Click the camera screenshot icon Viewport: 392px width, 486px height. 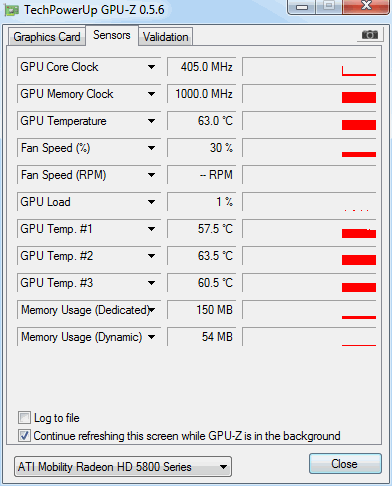pos(370,35)
